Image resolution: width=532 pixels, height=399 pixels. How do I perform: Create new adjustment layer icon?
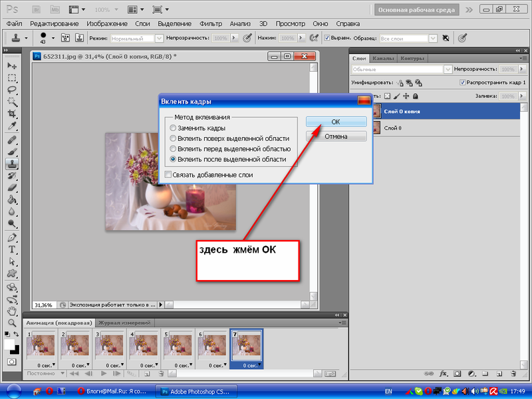[471, 374]
